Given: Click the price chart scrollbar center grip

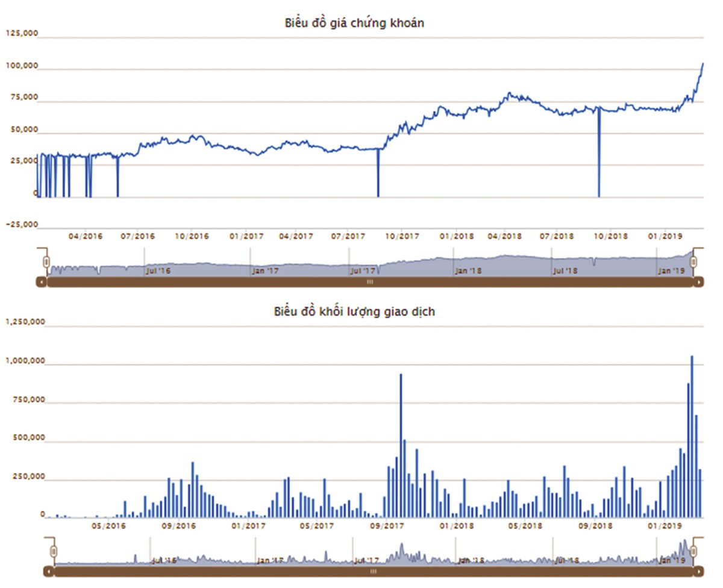Looking at the screenshot, I should pyautogui.click(x=370, y=281).
